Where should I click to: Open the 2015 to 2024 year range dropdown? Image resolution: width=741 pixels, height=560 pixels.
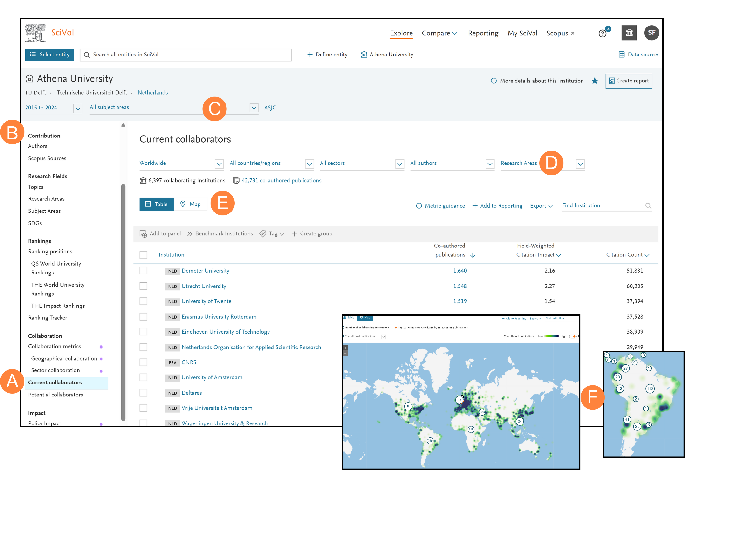53,108
